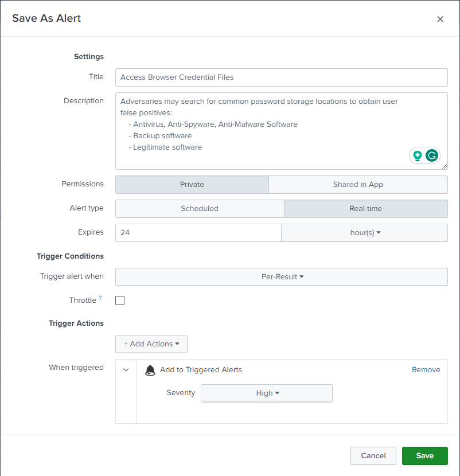Open Grammarly suggestions via the lightbulb icon
Image resolution: width=460 pixels, height=476 pixels.
(x=418, y=155)
